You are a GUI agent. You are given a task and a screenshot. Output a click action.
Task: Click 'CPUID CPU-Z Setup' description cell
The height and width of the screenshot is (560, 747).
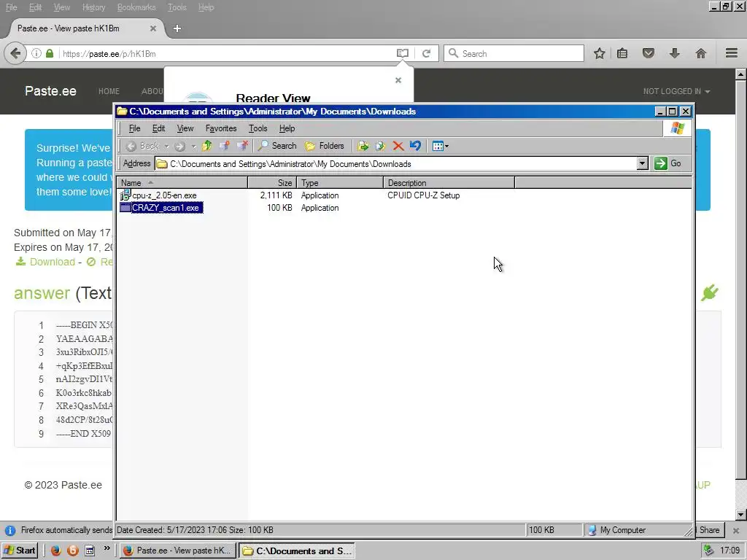pyautogui.click(x=424, y=195)
